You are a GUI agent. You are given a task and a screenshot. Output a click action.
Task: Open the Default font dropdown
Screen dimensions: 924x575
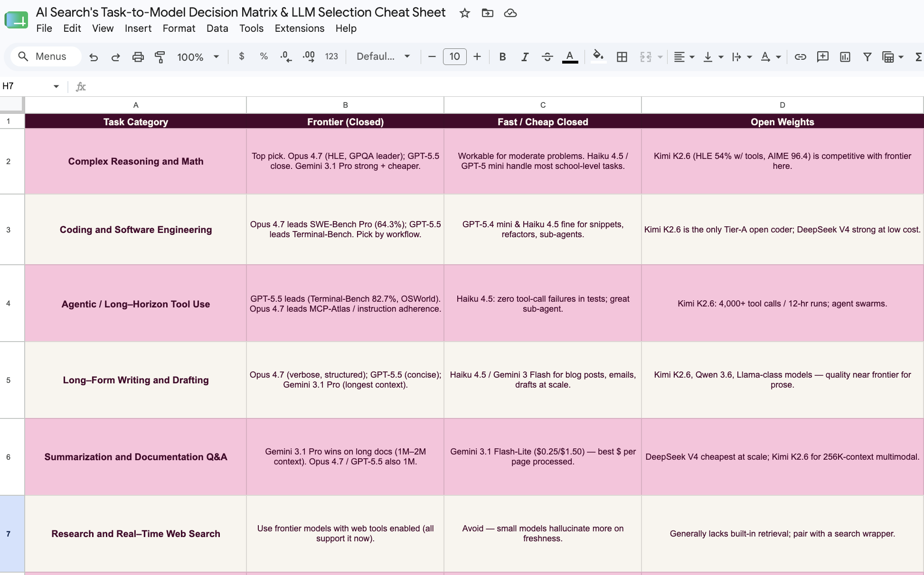[384, 56]
